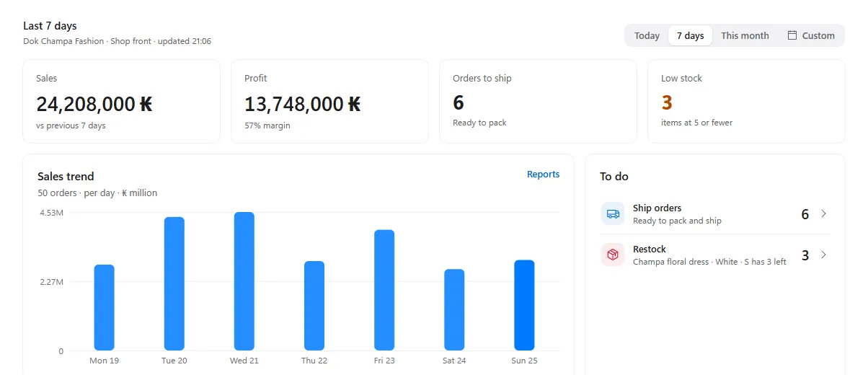Click the Wed 21 axis label

tap(244, 361)
